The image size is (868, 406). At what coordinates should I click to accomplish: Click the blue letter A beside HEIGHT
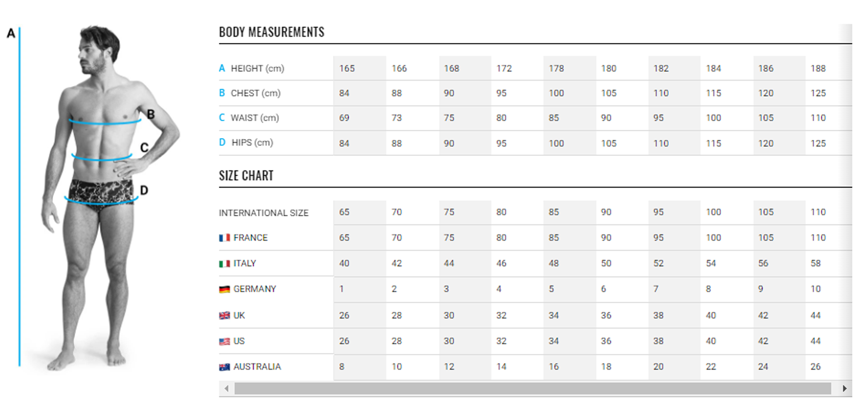[222, 68]
